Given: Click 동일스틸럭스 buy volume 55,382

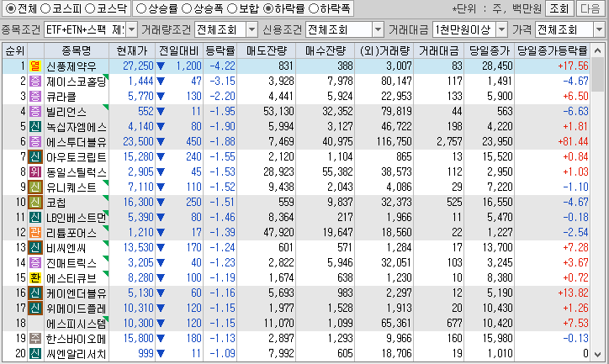Looking at the screenshot, I should 337,171.
